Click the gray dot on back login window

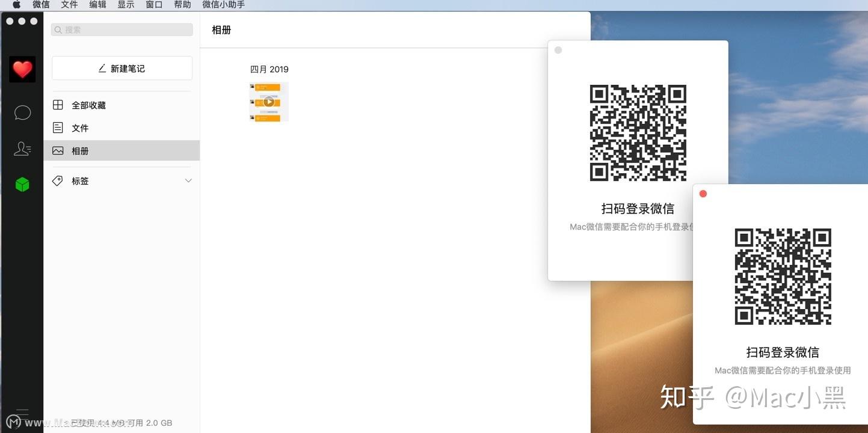pos(558,50)
